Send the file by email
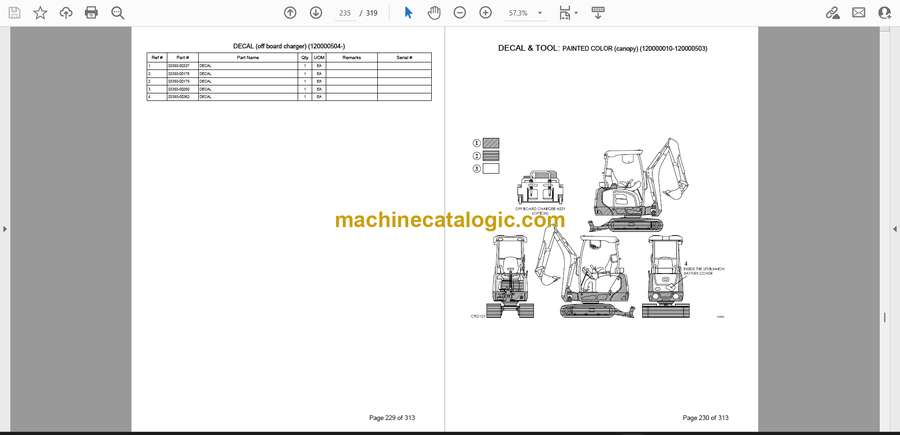This screenshot has height=435, width=900. 859,13
